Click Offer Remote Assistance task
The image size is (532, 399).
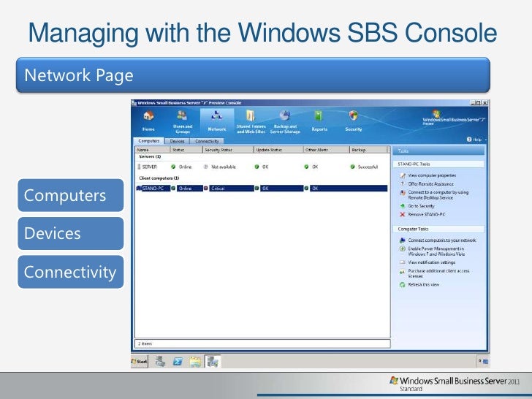pos(430,184)
